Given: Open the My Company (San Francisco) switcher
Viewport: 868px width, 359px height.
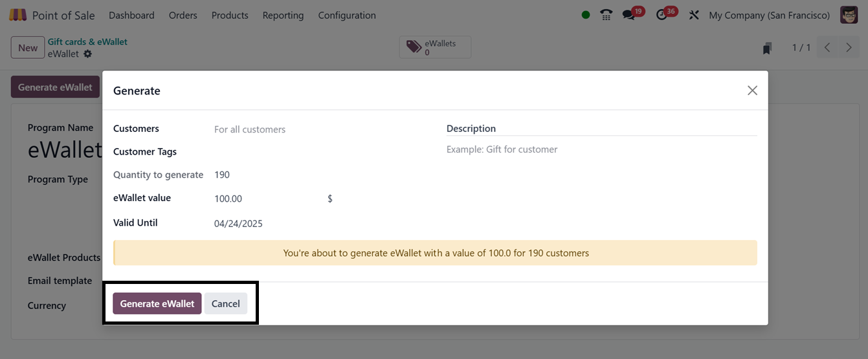Looking at the screenshot, I should (769, 15).
